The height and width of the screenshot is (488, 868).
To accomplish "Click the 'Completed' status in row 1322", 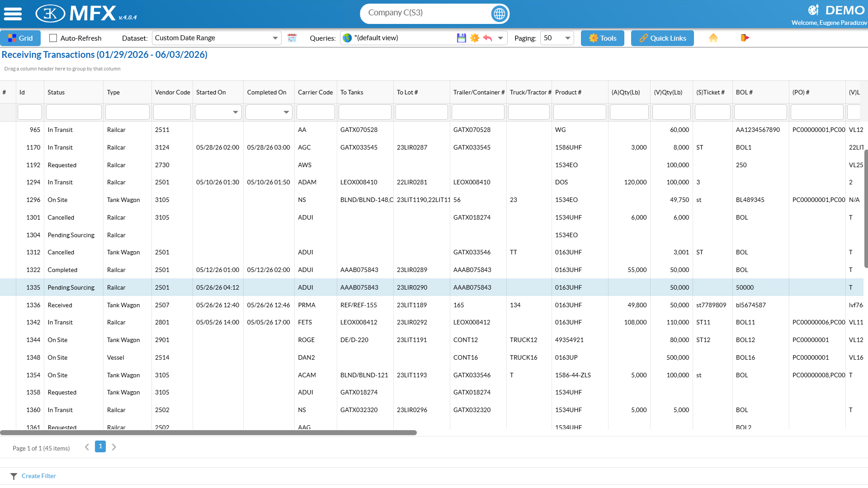I will (x=62, y=270).
